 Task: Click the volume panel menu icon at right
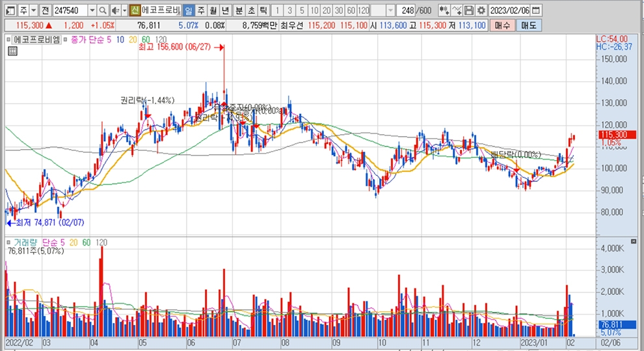(634, 241)
